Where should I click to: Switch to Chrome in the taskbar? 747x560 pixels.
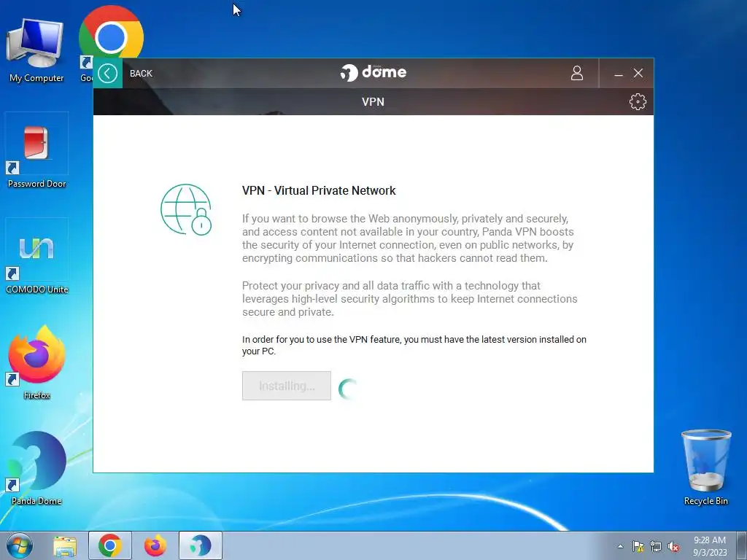point(110,545)
